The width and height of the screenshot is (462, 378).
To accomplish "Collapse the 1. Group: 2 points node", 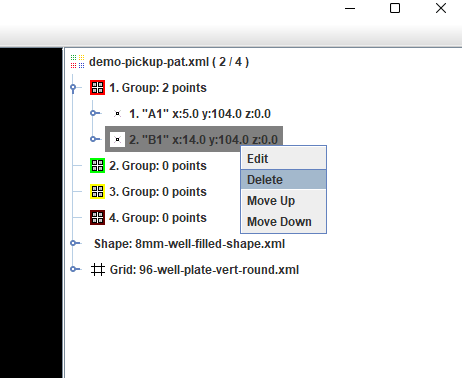I will click(x=73, y=88).
